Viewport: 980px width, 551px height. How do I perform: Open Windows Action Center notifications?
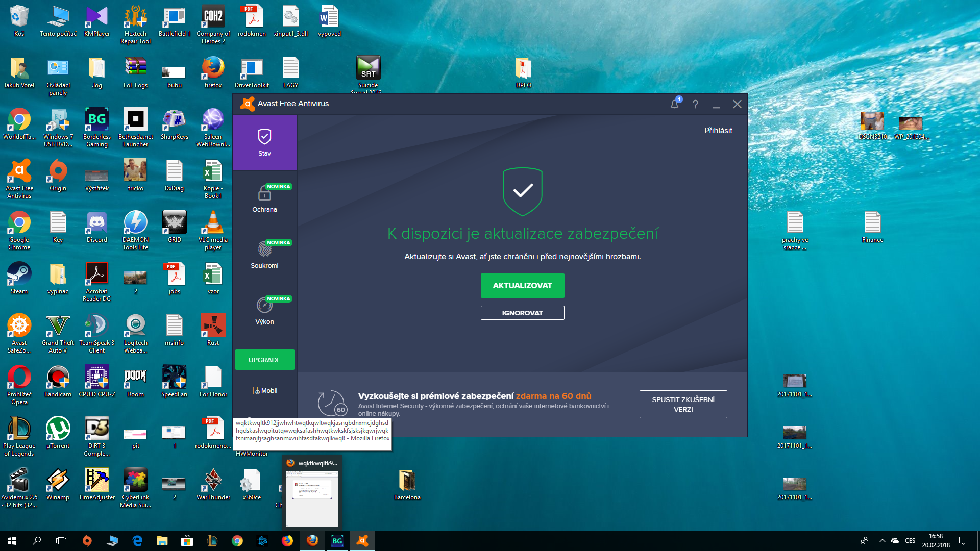coord(963,541)
